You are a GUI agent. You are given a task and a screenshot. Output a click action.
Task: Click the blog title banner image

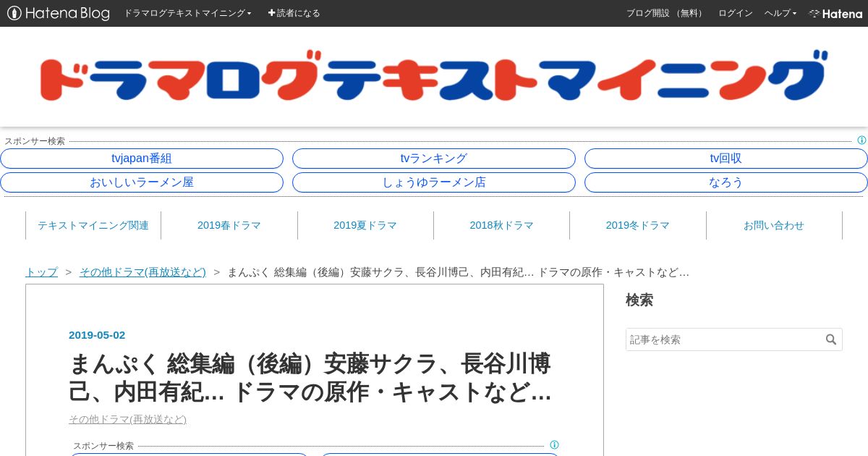tap(433, 77)
